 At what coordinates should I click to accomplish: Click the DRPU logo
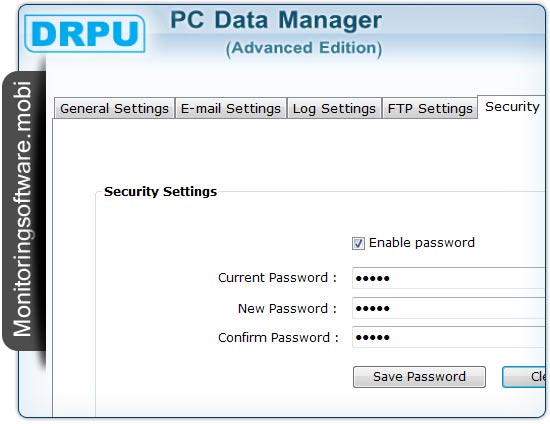pyautogui.click(x=85, y=34)
